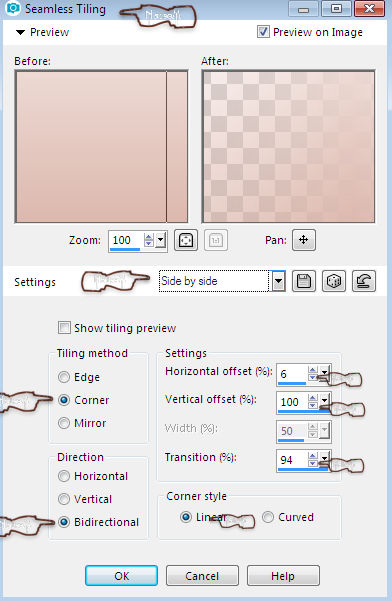This screenshot has height=601, width=392.
Task: Click the Reset to default arrow icon
Action: point(364,281)
